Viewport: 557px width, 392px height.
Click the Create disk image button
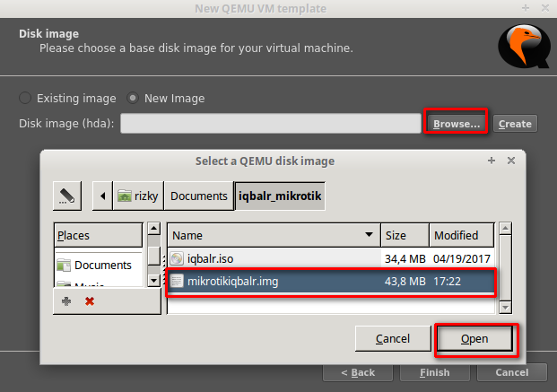pyautogui.click(x=515, y=124)
